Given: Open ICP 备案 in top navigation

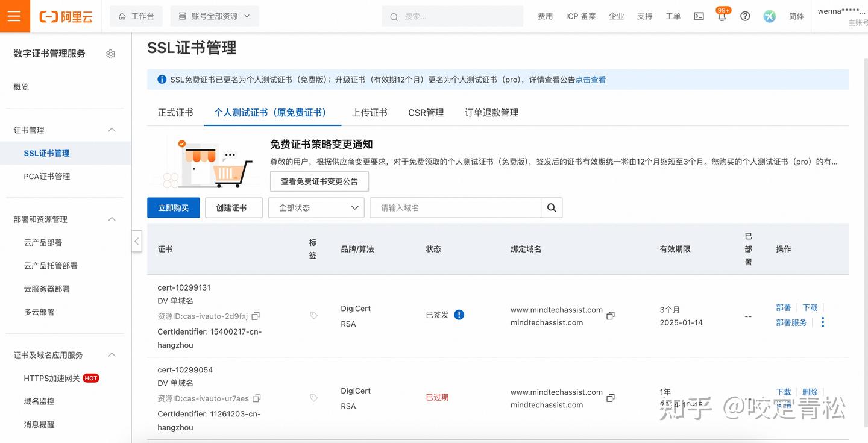Looking at the screenshot, I should 581,16.
